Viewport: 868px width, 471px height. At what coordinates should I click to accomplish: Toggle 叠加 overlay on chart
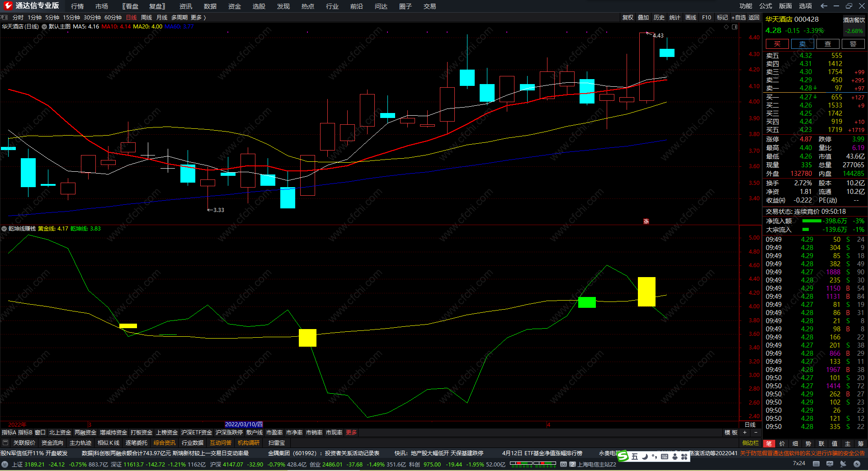(643, 17)
